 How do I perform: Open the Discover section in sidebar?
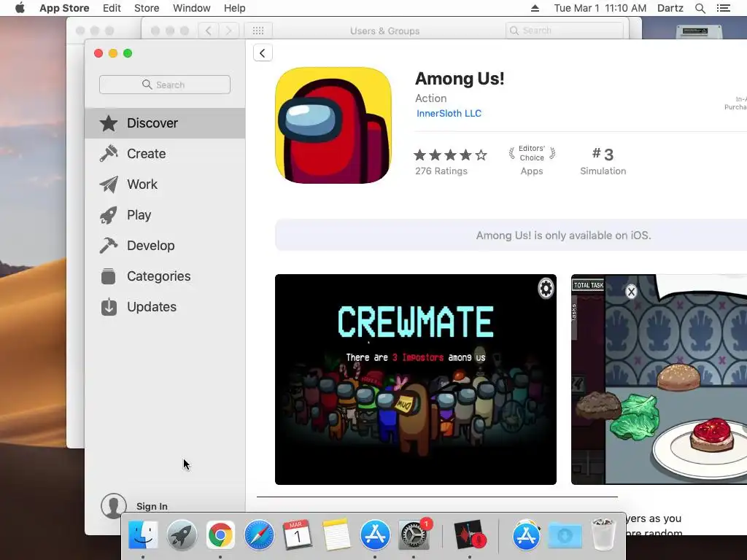click(x=165, y=123)
